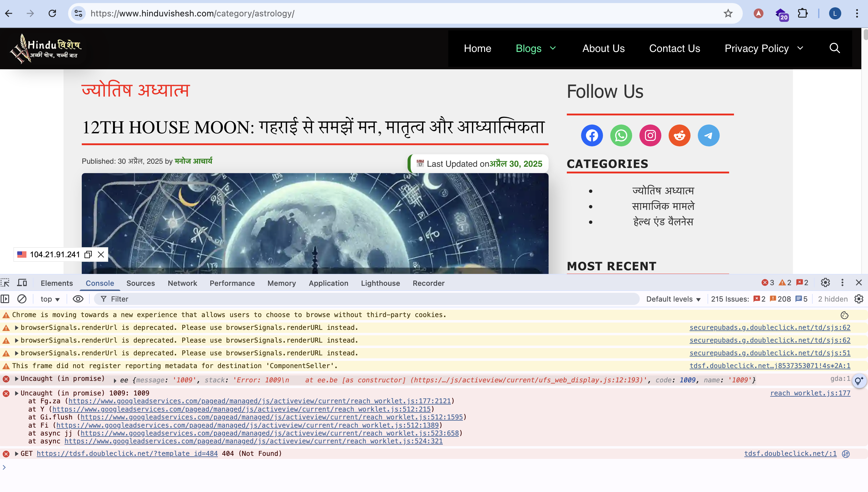
Task: Open the top JavaScript context dropdown
Action: click(50, 299)
